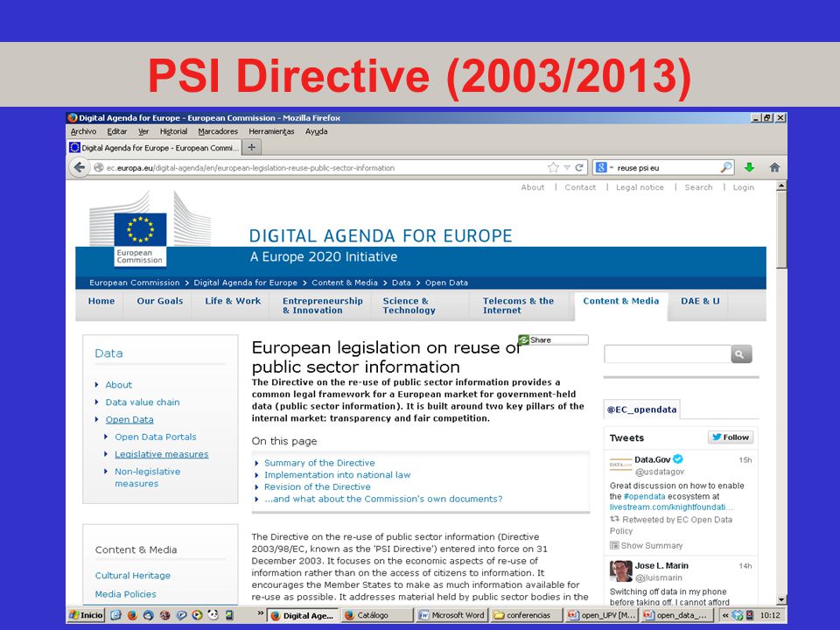Open the Ayuda menu
840x630 pixels.
tap(316, 131)
